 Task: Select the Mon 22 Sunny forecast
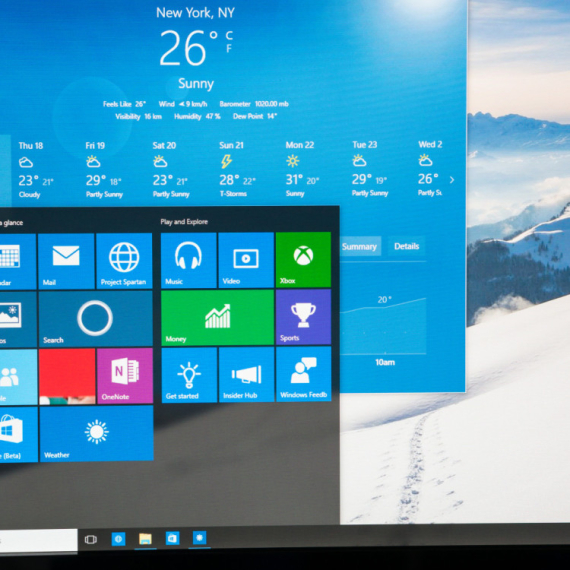click(x=302, y=169)
